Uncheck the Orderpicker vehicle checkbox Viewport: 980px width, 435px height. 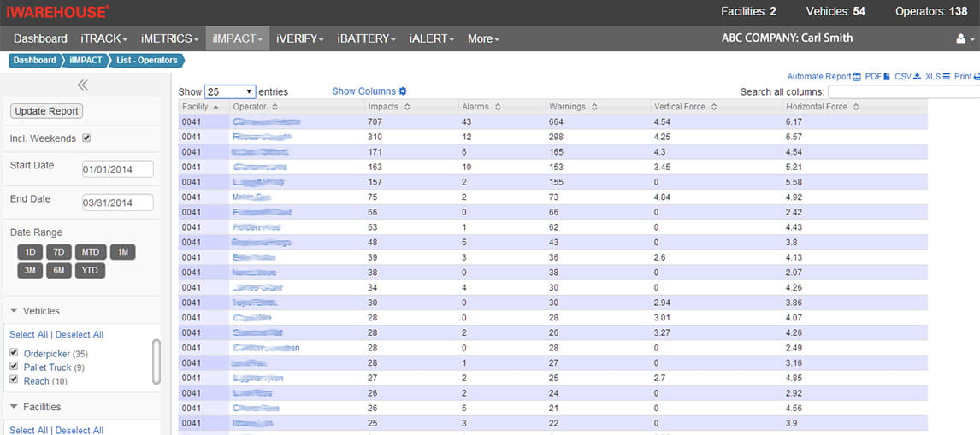pyautogui.click(x=14, y=353)
